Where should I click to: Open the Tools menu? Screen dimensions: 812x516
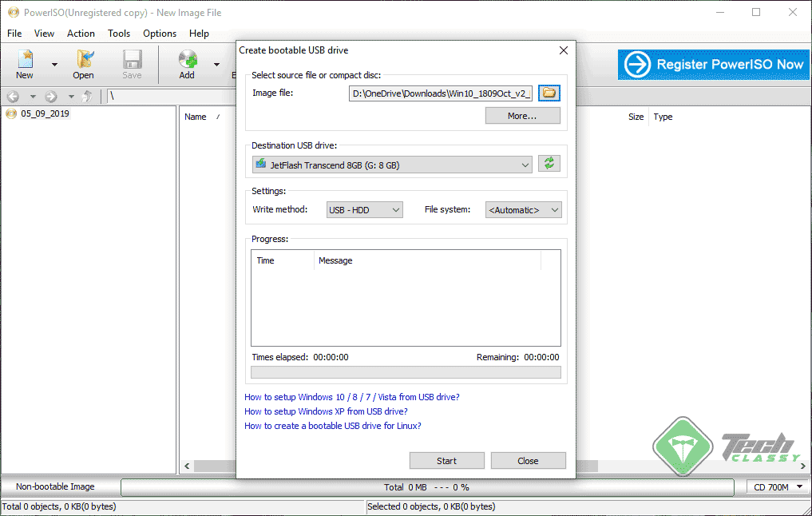coord(118,34)
